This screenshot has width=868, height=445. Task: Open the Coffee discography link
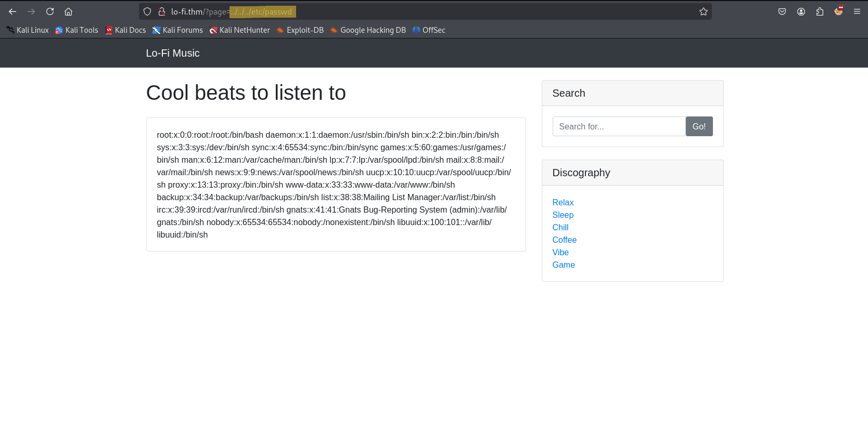click(564, 240)
